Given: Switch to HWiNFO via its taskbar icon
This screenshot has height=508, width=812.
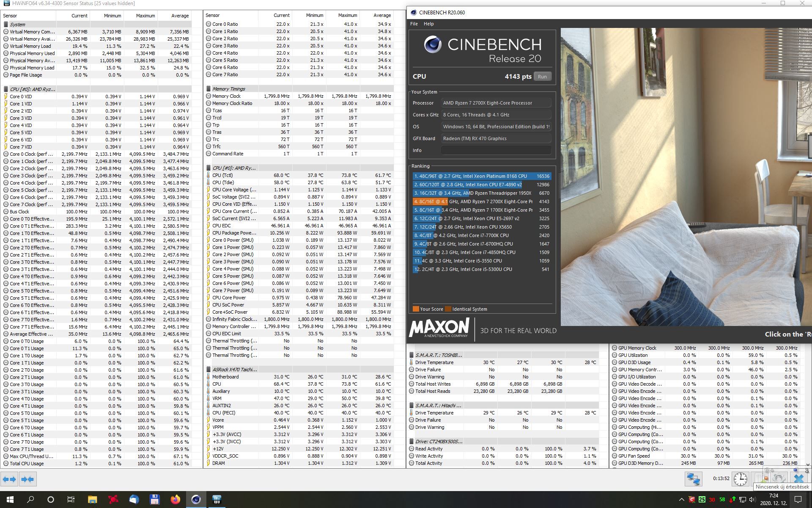Looking at the screenshot, I should click(x=217, y=500).
